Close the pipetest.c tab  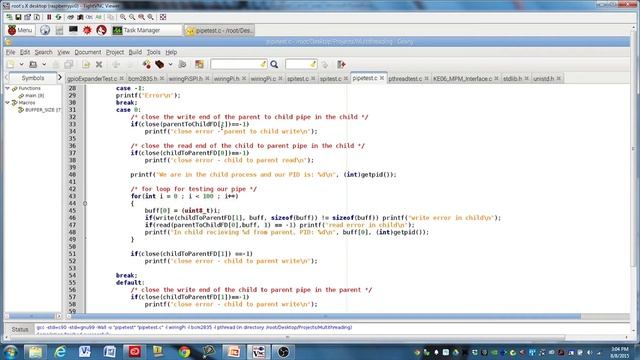(x=382, y=78)
